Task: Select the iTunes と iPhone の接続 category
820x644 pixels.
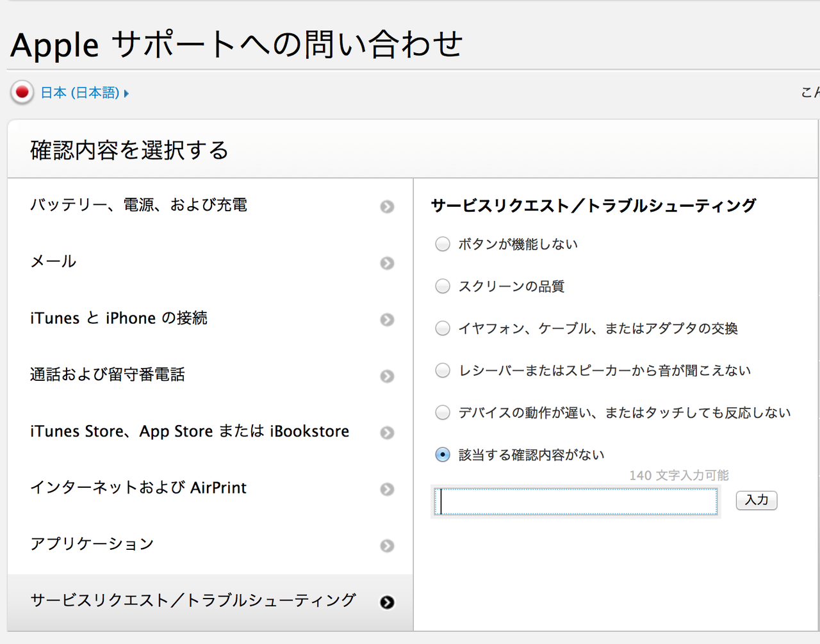Action: [210, 319]
